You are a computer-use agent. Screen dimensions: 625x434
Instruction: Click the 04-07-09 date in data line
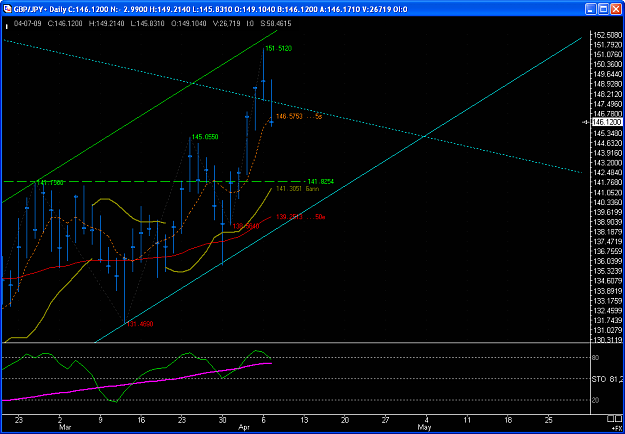(27, 24)
